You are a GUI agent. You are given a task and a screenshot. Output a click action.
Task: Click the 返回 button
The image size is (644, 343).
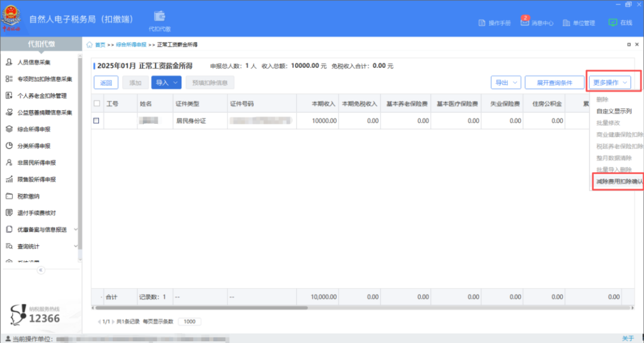106,83
